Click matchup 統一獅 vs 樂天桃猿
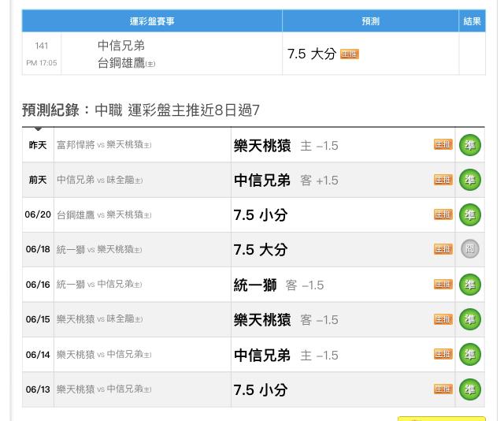Image resolution: width=504 pixels, height=421 pixels. click(99, 249)
